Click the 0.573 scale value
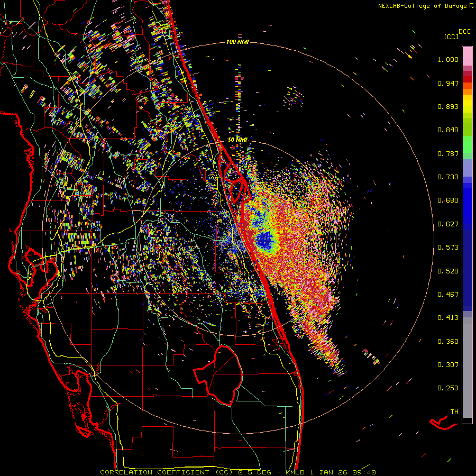 [448, 248]
